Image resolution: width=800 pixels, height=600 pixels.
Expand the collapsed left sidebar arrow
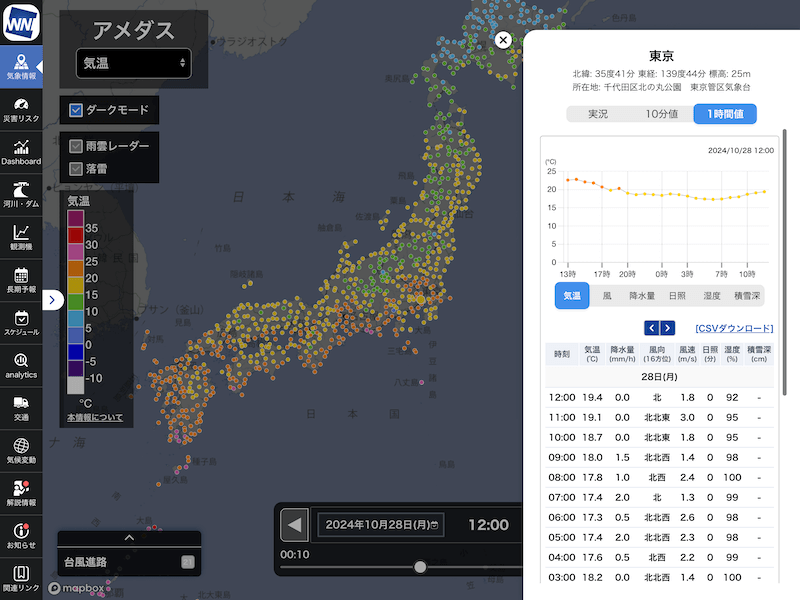pos(54,299)
